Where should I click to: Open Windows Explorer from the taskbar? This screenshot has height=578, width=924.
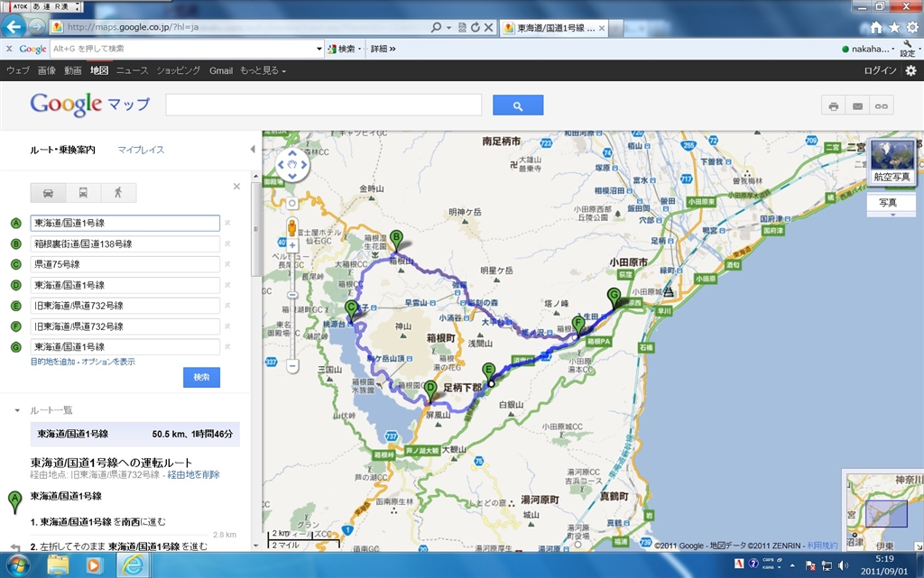pyautogui.click(x=59, y=565)
